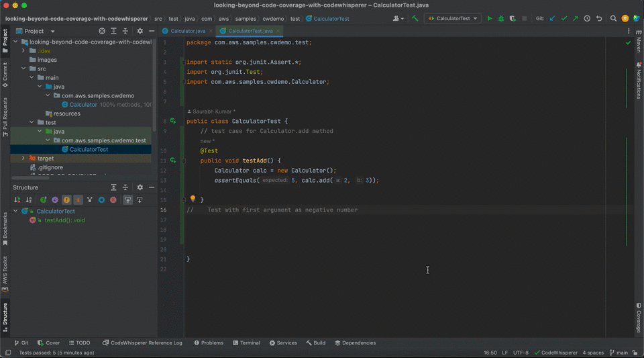Click Collapse All icon in Project panel
The width and height of the screenshot is (644, 358).
125,32
